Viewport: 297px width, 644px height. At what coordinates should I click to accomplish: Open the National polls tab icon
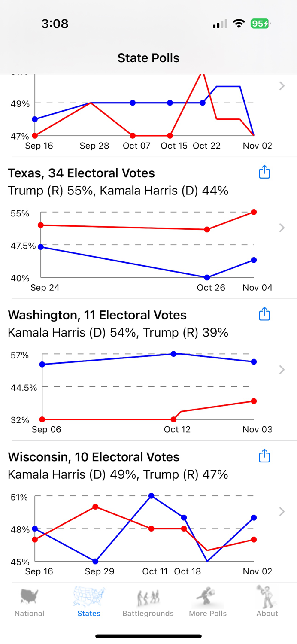point(29,597)
